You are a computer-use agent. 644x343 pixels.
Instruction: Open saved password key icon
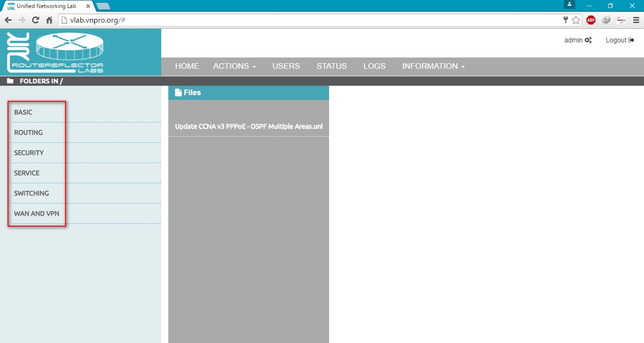566,20
